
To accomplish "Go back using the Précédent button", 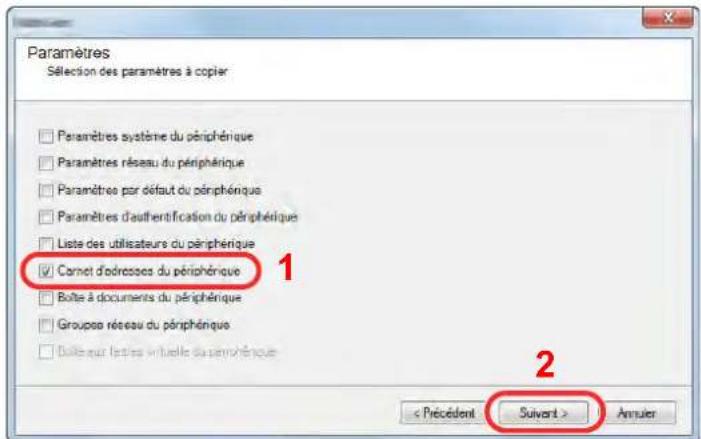I will click(444, 413).
